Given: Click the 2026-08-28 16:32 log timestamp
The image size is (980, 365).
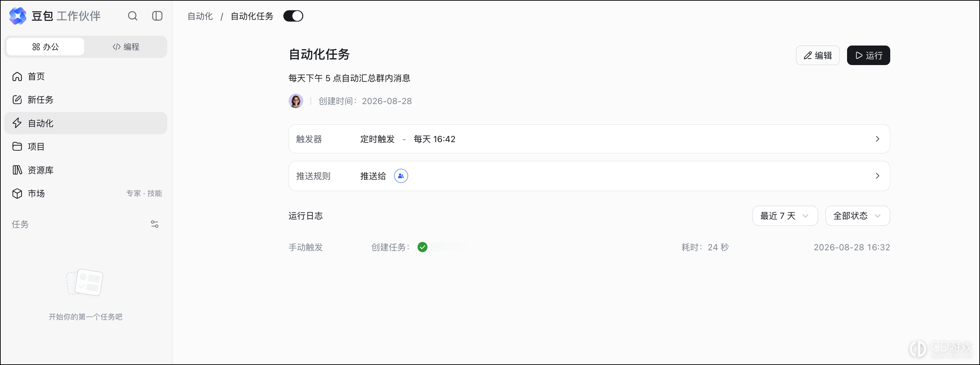Looking at the screenshot, I should [x=852, y=248].
